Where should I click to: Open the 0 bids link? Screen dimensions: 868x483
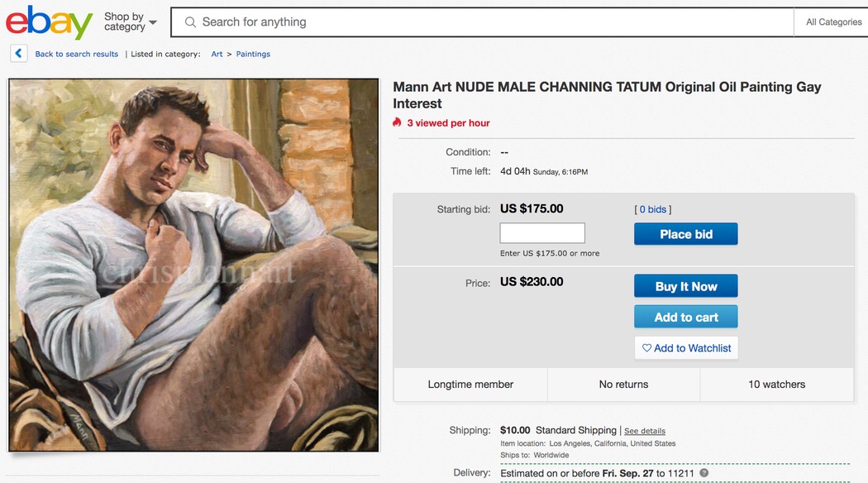[x=653, y=209]
